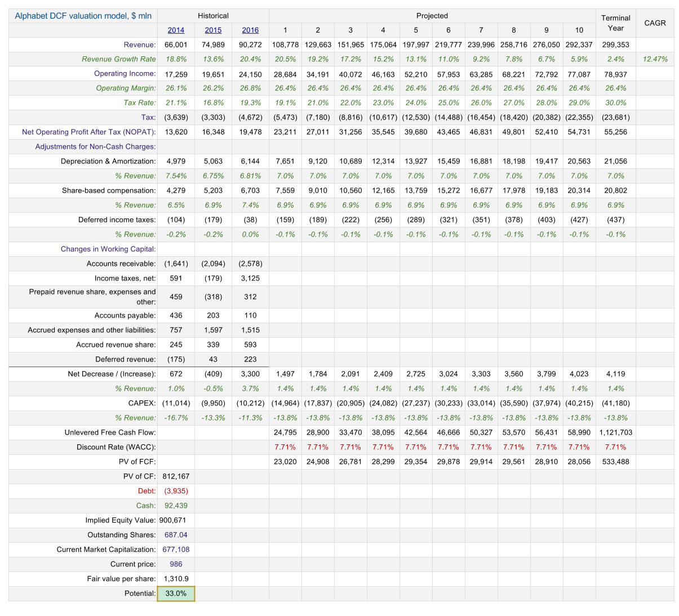679x616 pixels.
Task: Select the 2016 Revenue cell 90,272
Action: click(x=250, y=44)
